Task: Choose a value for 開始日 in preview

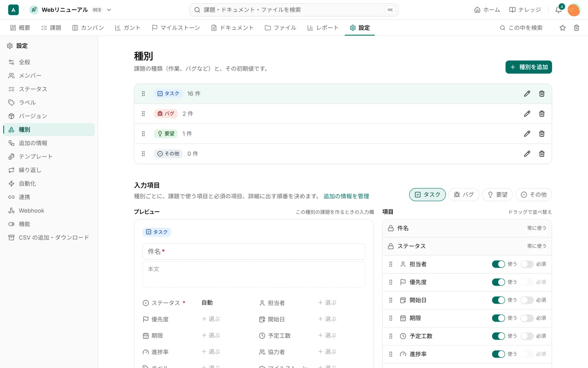Action: [x=327, y=319]
